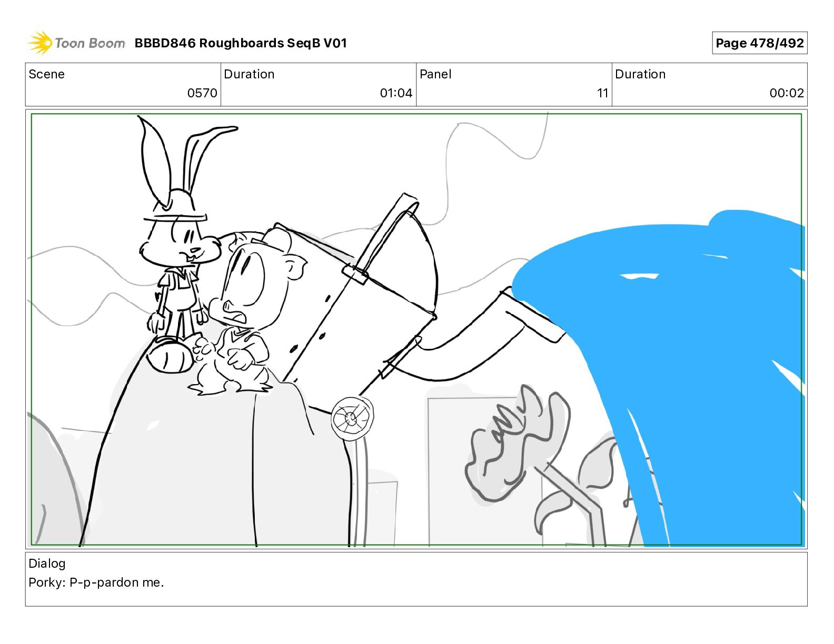Click the 'Dialog' label
The image size is (834, 644).
(x=47, y=563)
